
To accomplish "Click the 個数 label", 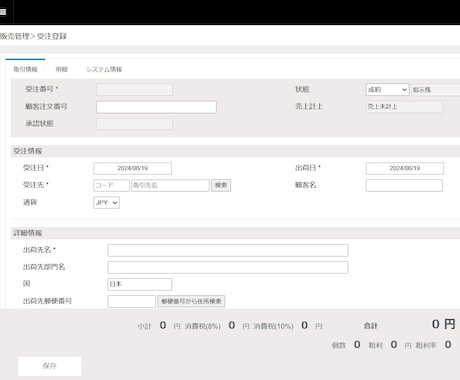I will tap(339, 346).
